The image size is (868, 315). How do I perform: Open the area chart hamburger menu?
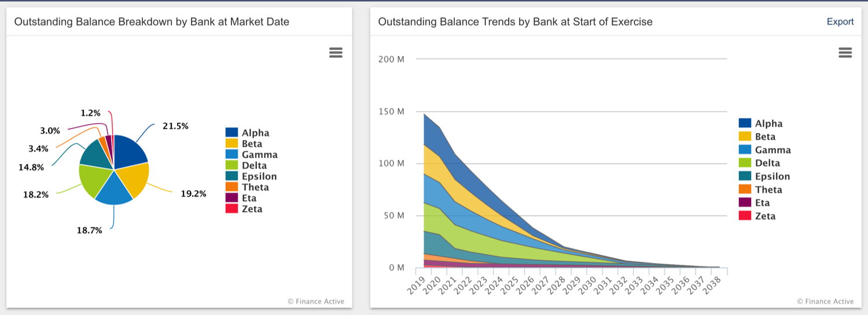click(845, 53)
